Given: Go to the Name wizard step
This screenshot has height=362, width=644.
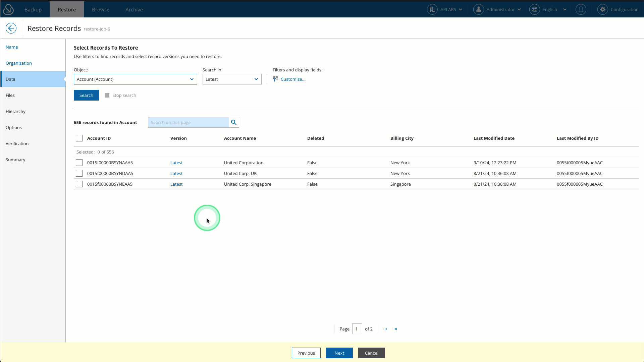Looking at the screenshot, I should [x=33, y=47].
